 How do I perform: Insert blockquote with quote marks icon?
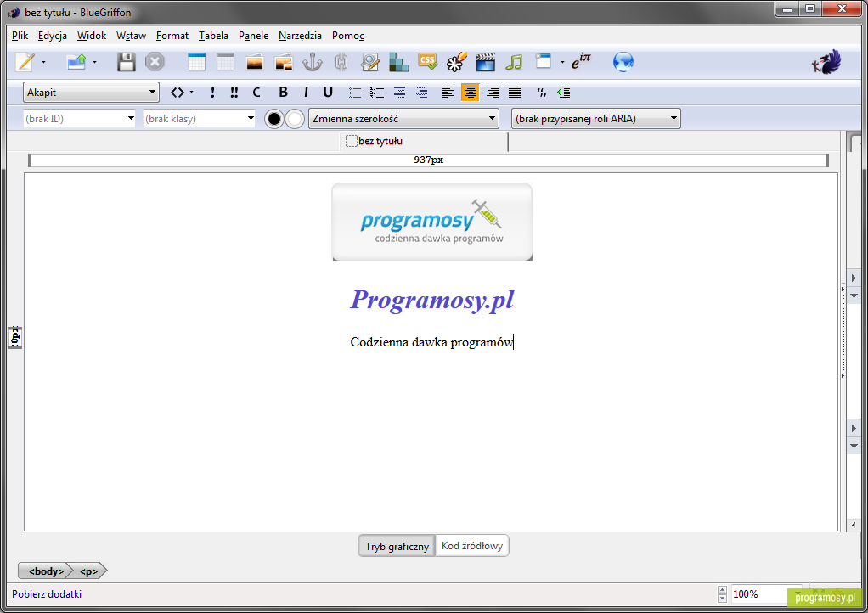[542, 93]
